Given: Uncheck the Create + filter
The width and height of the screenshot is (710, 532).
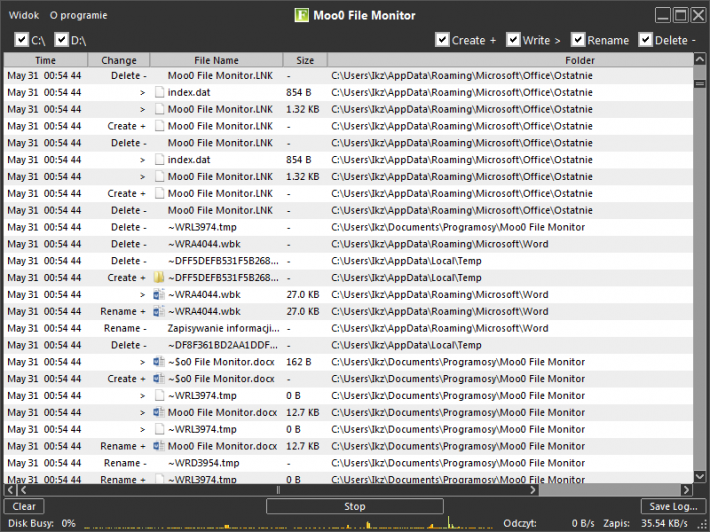Looking at the screenshot, I should tap(442, 40).
